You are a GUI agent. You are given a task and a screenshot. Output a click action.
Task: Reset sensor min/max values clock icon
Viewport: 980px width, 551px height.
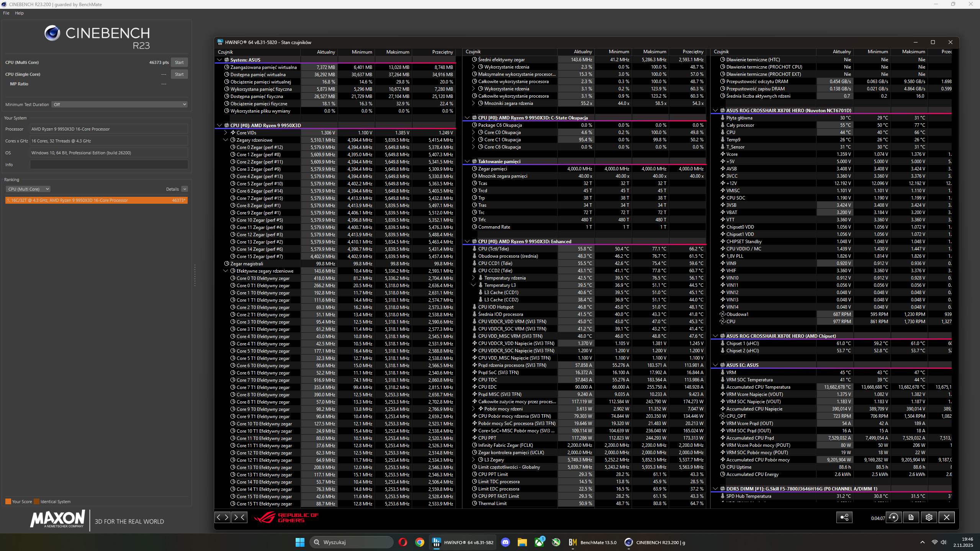pos(893,518)
